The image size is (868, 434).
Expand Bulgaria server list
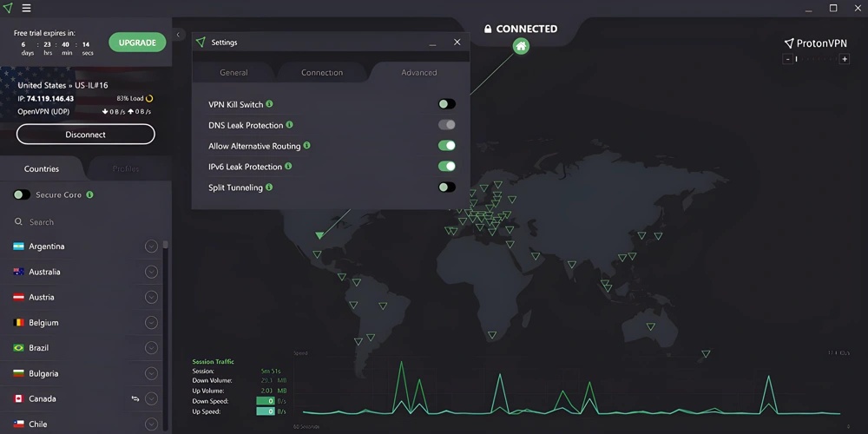(151, 373)
